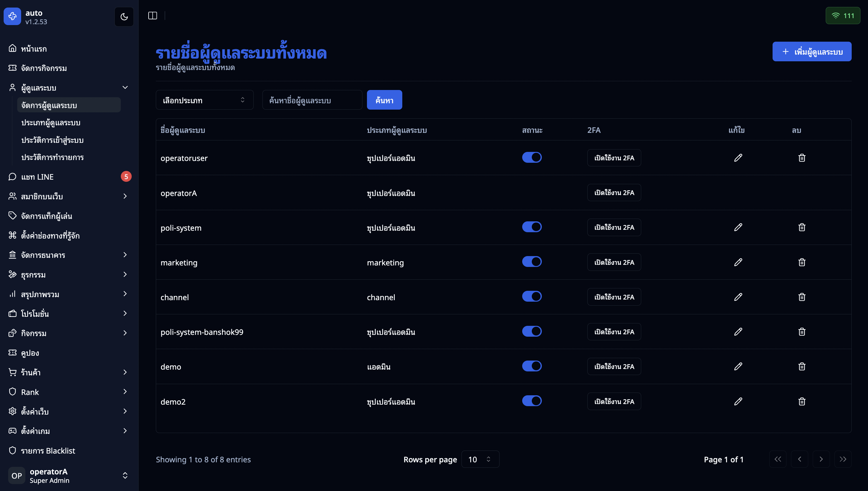
Task: Toggle dark mode moon icon
Action: (124, 17)
